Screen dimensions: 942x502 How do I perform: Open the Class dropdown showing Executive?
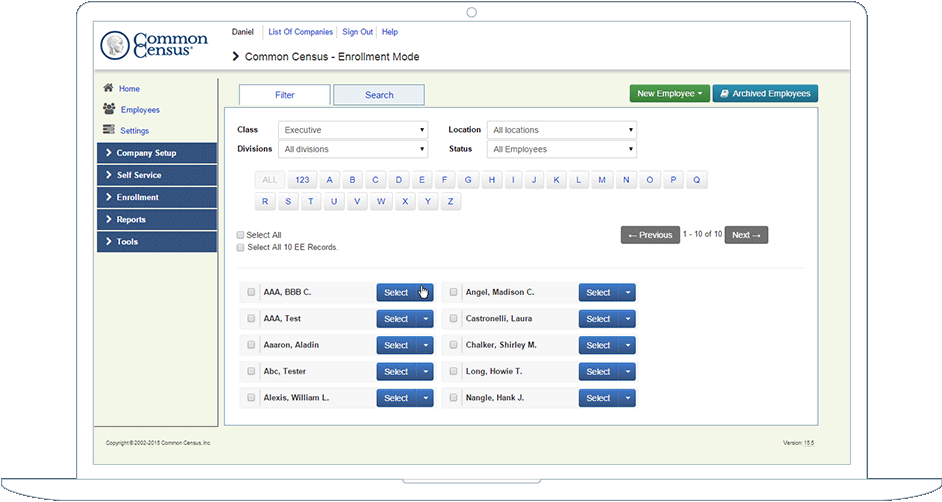(x=353, y=130)
